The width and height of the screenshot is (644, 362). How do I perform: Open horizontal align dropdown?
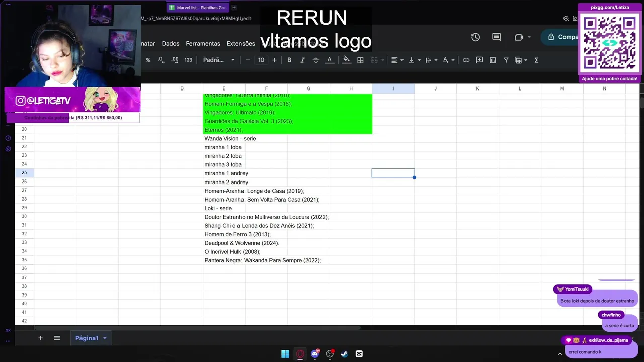coord(397,60)
